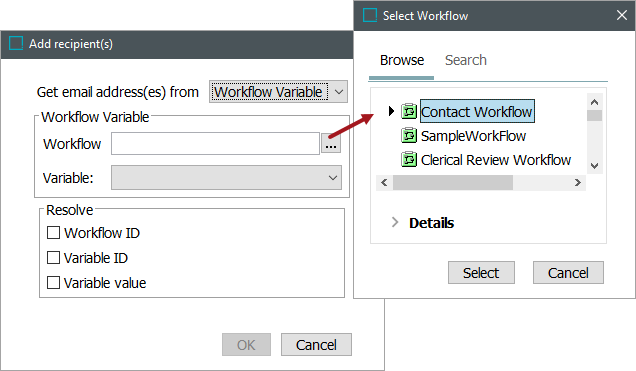
Task: Open the Variable dropdown list
Action: (226, 177)
